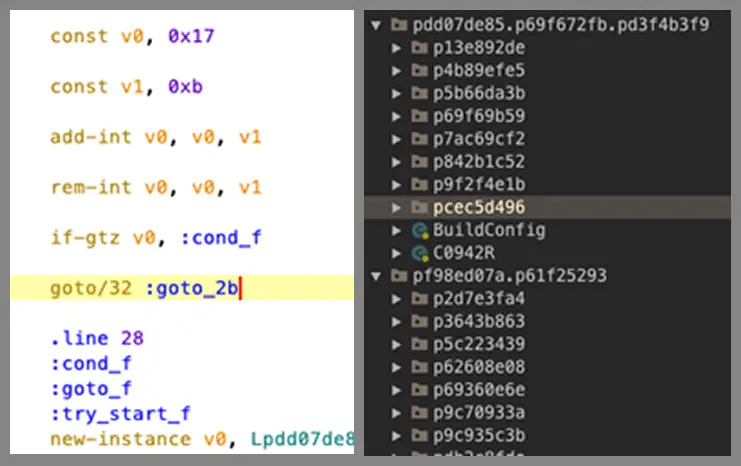The height and width of the screenshot is (466, 741).
Task: Click the 'new-instance v0' code line
Action: 202,439
